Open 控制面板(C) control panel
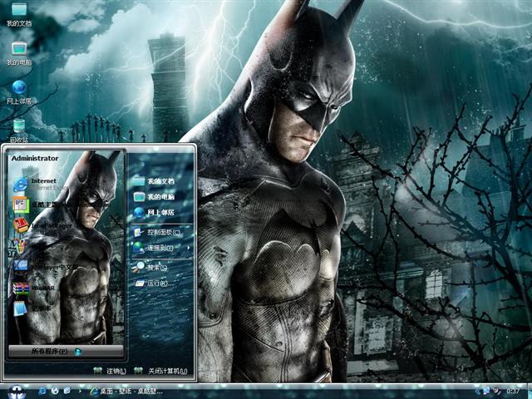This screenshot has width=532, height=399. [x=157, y=233]
